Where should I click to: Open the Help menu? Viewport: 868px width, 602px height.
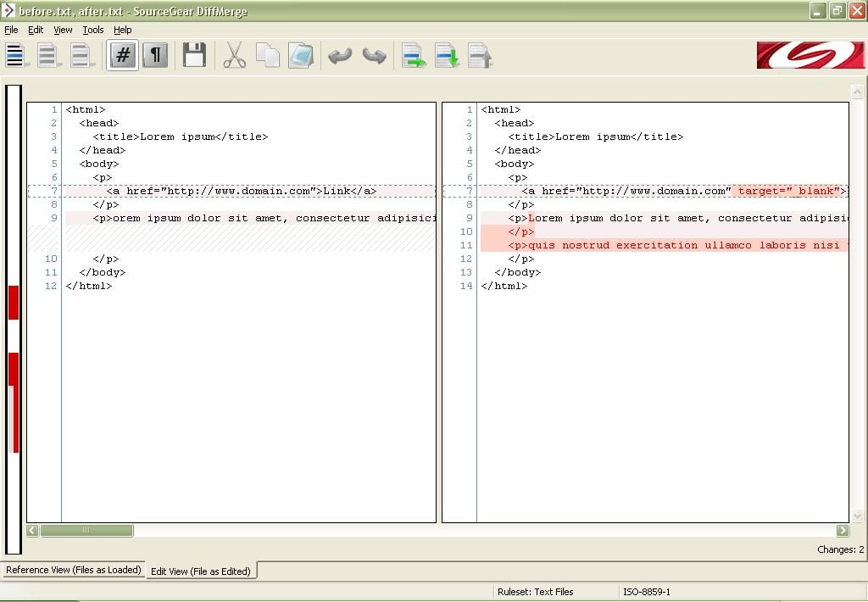coord(122,30)
